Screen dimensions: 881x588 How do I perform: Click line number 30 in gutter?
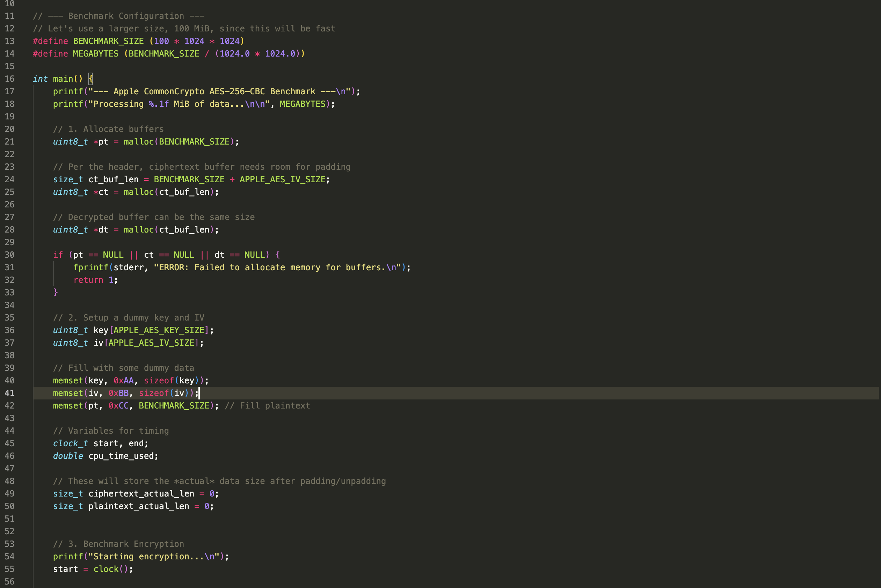coord(9,255)
